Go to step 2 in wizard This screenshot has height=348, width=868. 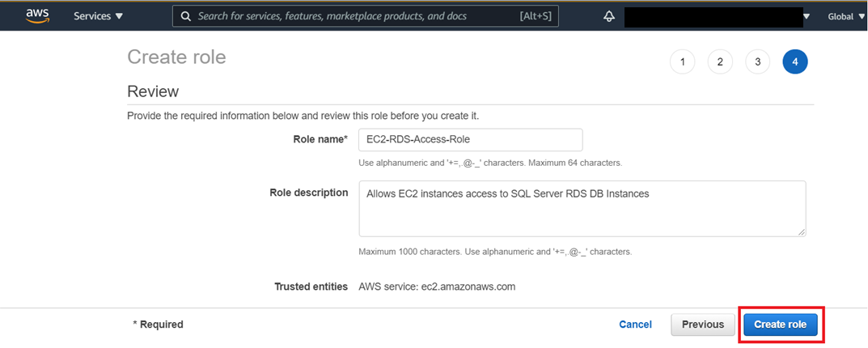point(720,62)
